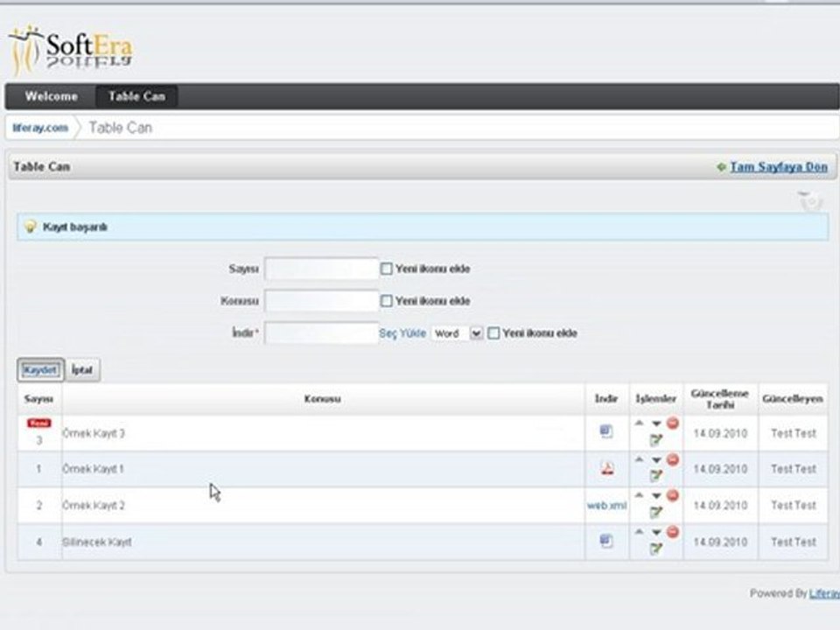Click the Konusu column header
840x630 pixels.
[323, 399]
